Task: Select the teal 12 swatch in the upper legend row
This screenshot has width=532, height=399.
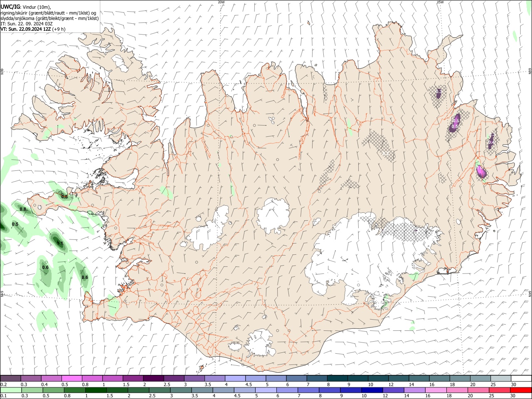Action: (398, 378)
